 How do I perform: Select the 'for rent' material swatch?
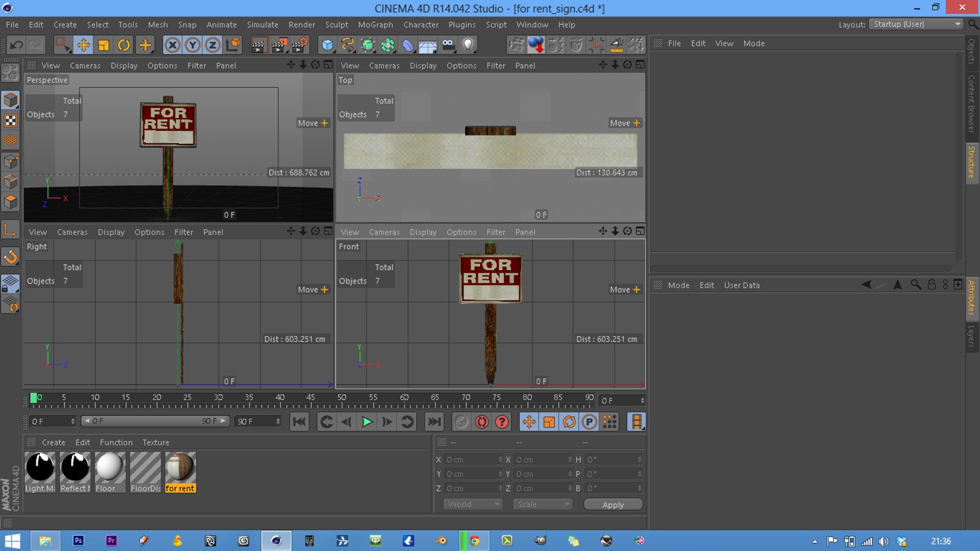[180, 472]
